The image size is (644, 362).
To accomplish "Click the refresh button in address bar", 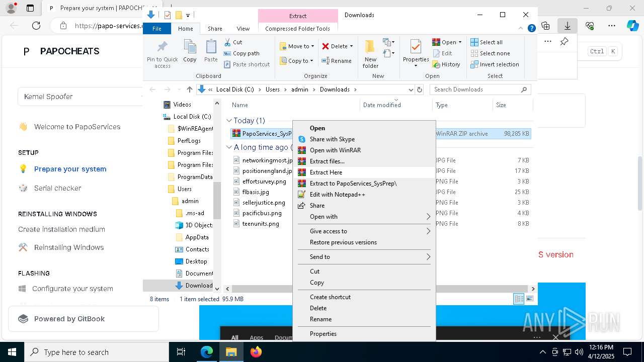I will click(420, 89).
